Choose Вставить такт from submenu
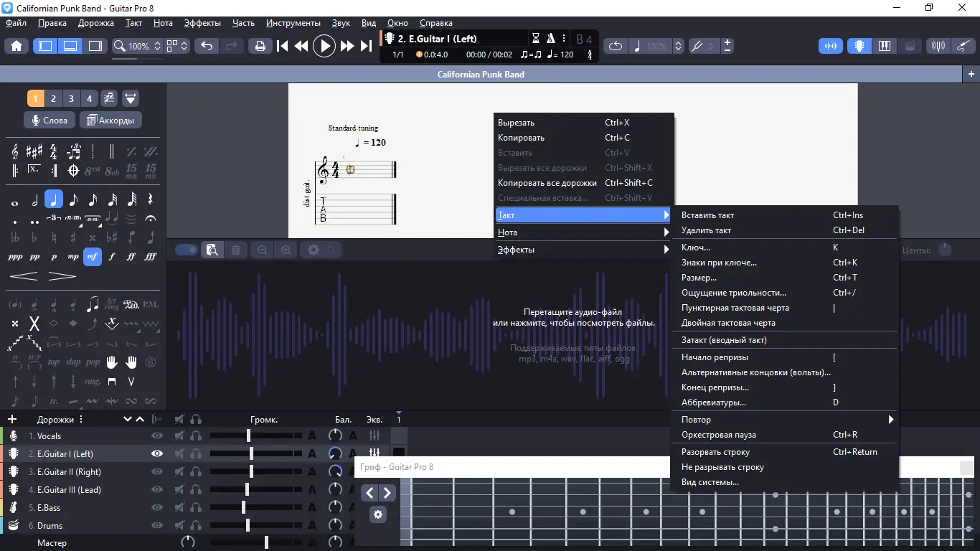The width and height of the screenshot is (980, 551). tap(707, 215)
